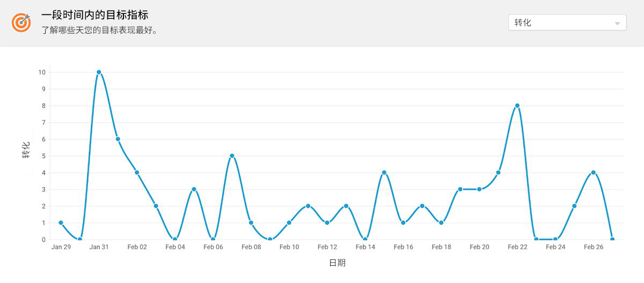Click the subtitle 了解哪些天您的目标表现最好
This screenshot has height=283, width=644.
pyautogui.click(x=99, y=30)
